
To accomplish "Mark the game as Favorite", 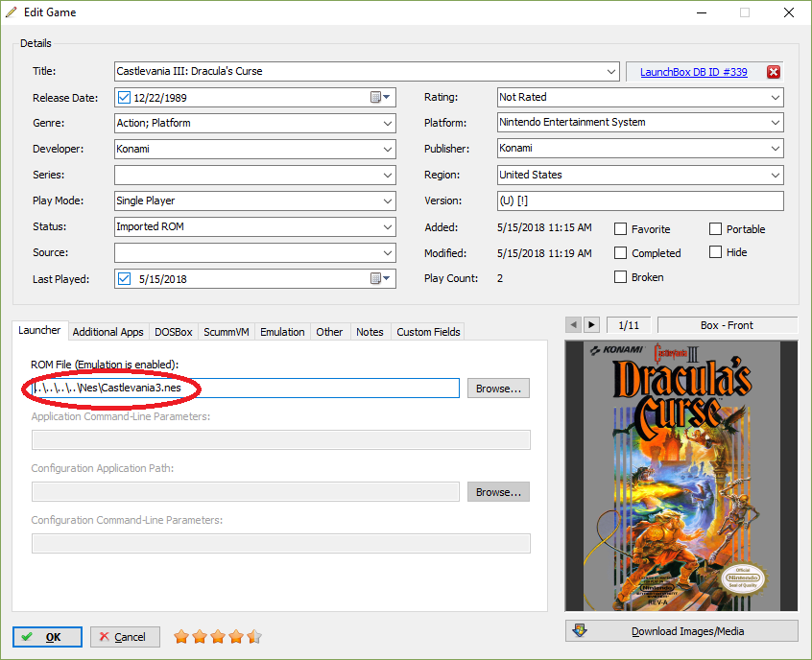I will point(620,229).
